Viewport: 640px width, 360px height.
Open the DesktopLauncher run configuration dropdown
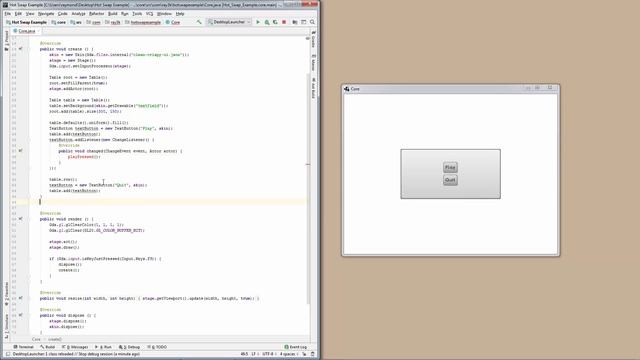pos(229,22)
